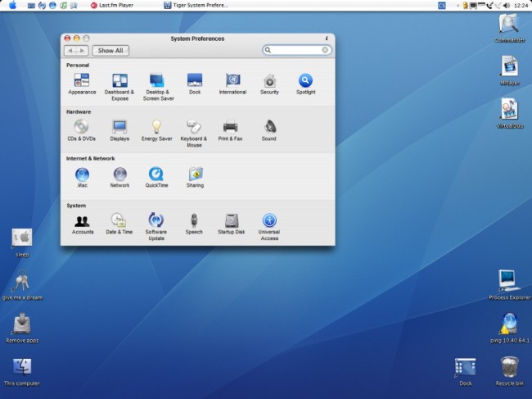The width and height of the screenshot is (532, 399).
Task: Open the Sharing preference pane
Action: (196, 178)
